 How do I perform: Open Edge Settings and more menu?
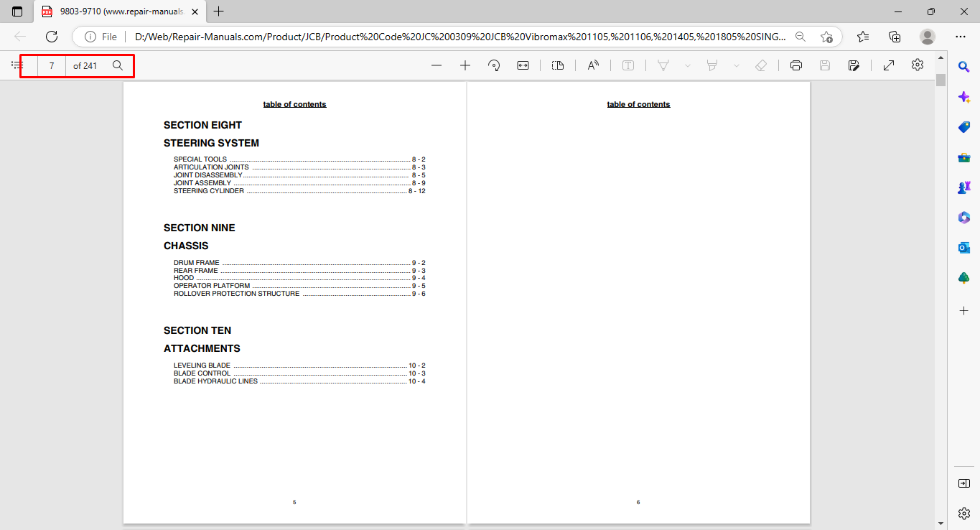pyautogui.click(x=961, y=37)
